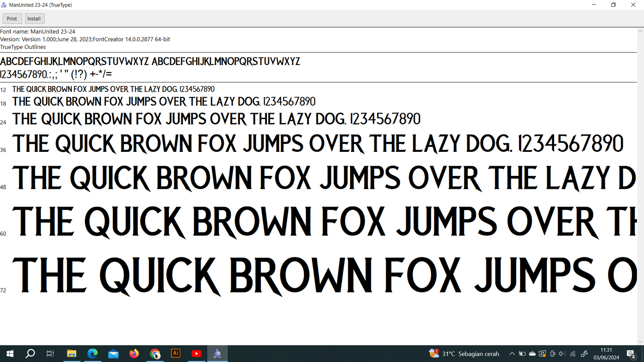This screenshot has width=644, height=362.
Task: Open the OneDrive cloud tray icon
Action: pos(532,354)
